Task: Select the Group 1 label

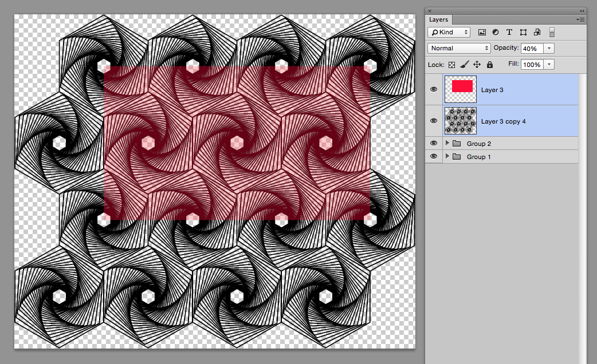Action: point(478,157)
